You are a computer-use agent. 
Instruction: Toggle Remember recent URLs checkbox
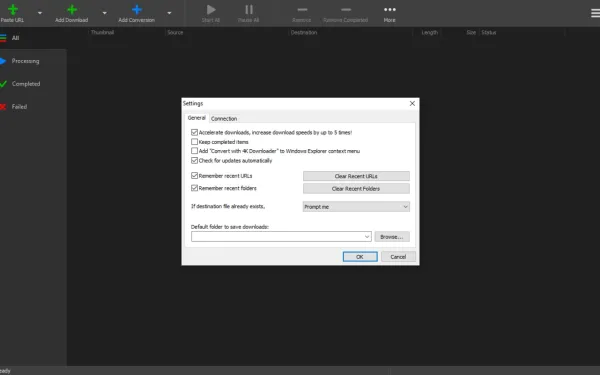click(x=194, y=176)
